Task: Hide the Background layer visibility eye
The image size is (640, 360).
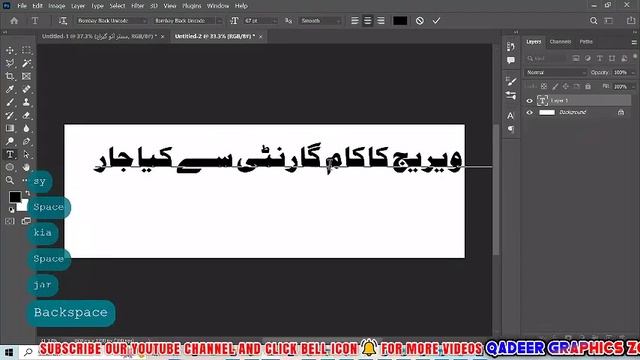Action: tap(529, 112)
